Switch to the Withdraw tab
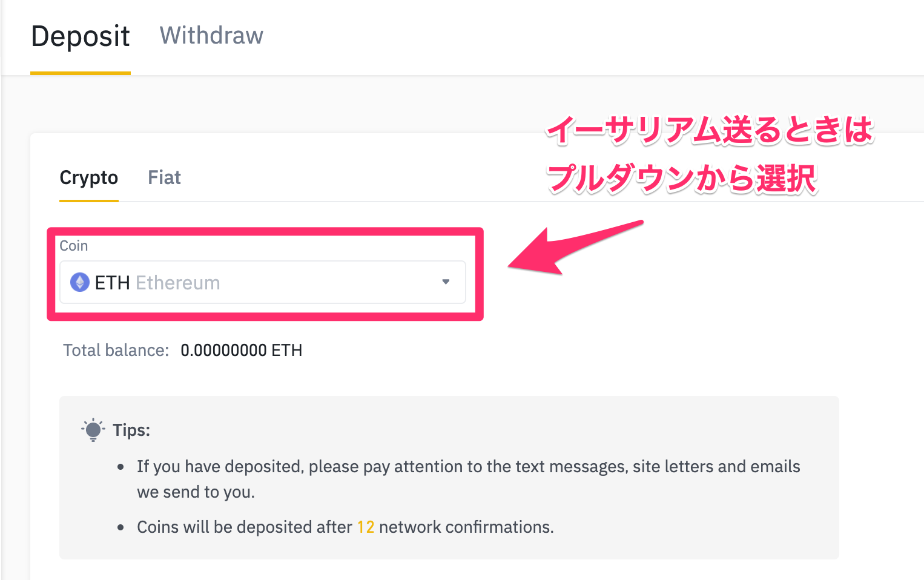Viewport: 924px width, 580px height. [x=211, y=36]
